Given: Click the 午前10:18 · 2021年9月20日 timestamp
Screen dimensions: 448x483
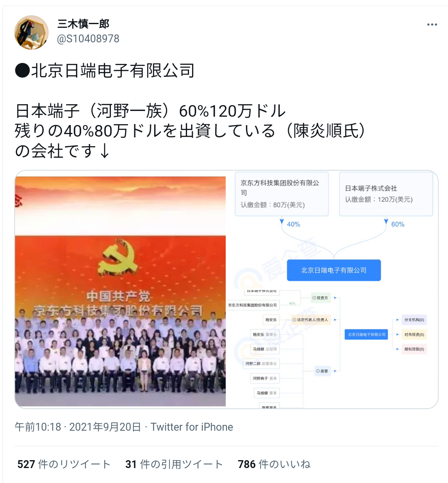Looking at the screenshot, I should [78, 427].
